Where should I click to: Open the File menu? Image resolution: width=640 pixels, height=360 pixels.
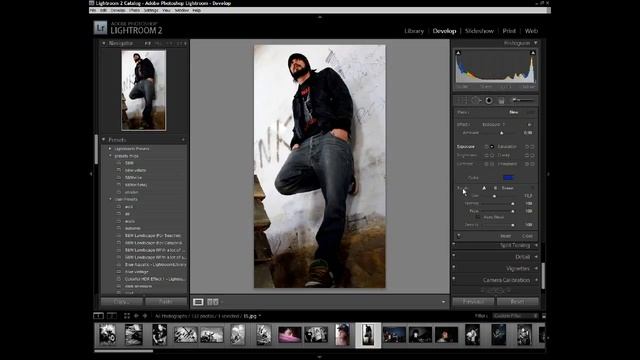(x=93, y=10)
